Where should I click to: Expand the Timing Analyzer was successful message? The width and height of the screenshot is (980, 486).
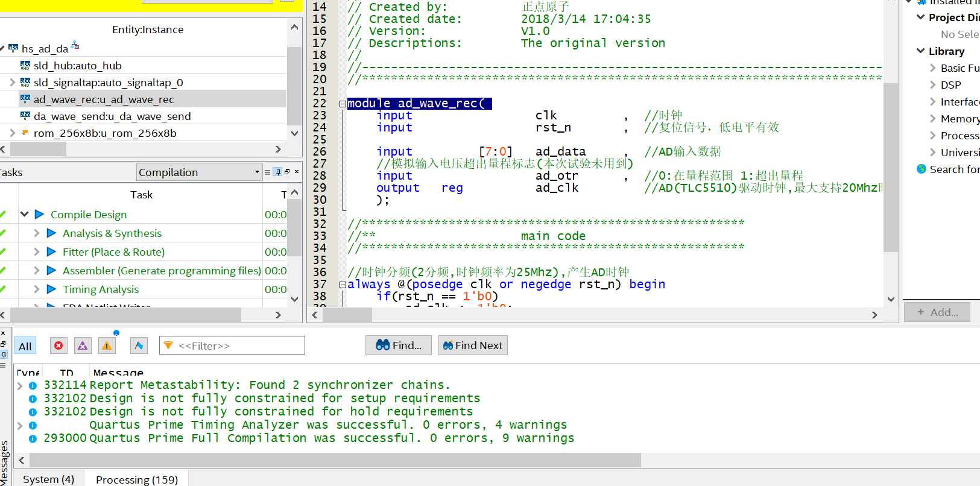point(20,425)
